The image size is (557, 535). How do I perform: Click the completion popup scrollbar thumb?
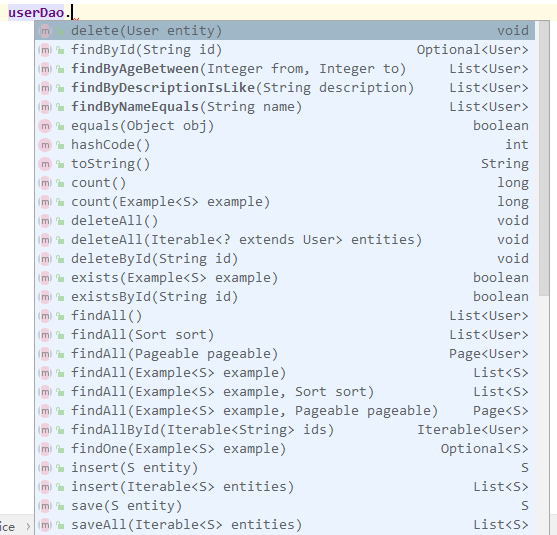point(544,158)
